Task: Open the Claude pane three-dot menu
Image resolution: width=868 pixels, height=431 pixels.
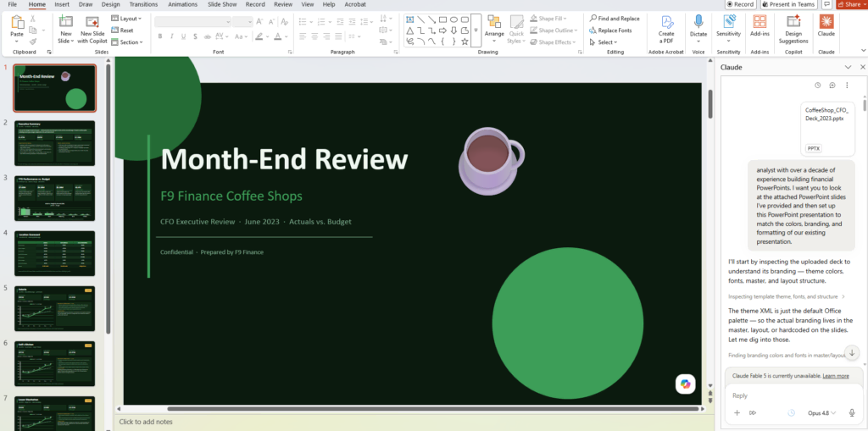Action: [847, 86]
